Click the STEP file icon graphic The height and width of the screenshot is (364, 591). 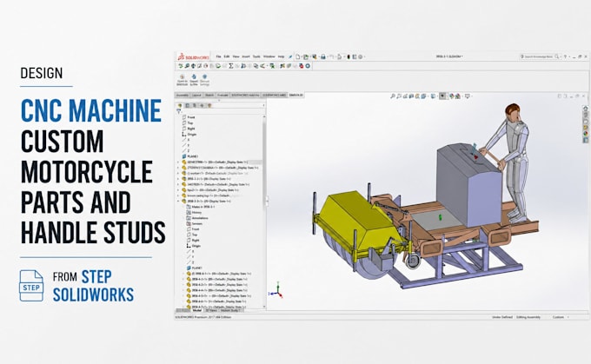click(31, 286)
